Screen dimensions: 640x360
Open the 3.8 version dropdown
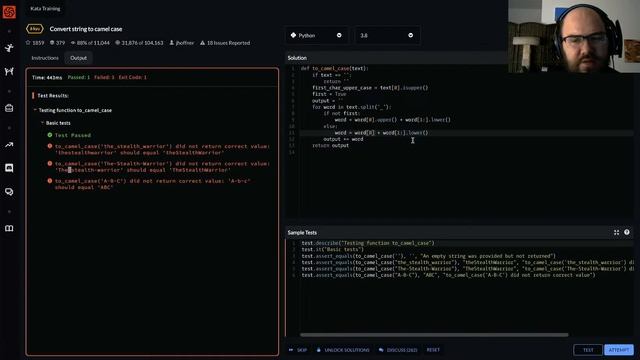coord(387,36)
